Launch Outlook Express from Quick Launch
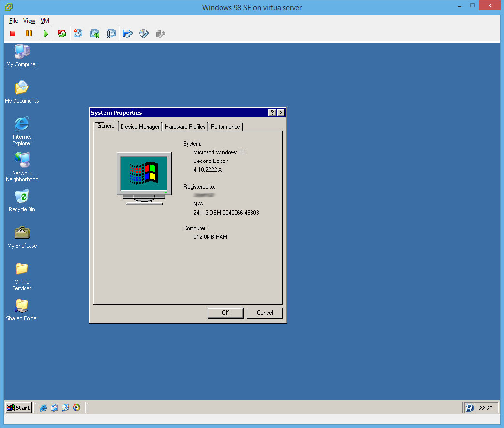Viewport: 504px width, 428px height. pos(54,408)
